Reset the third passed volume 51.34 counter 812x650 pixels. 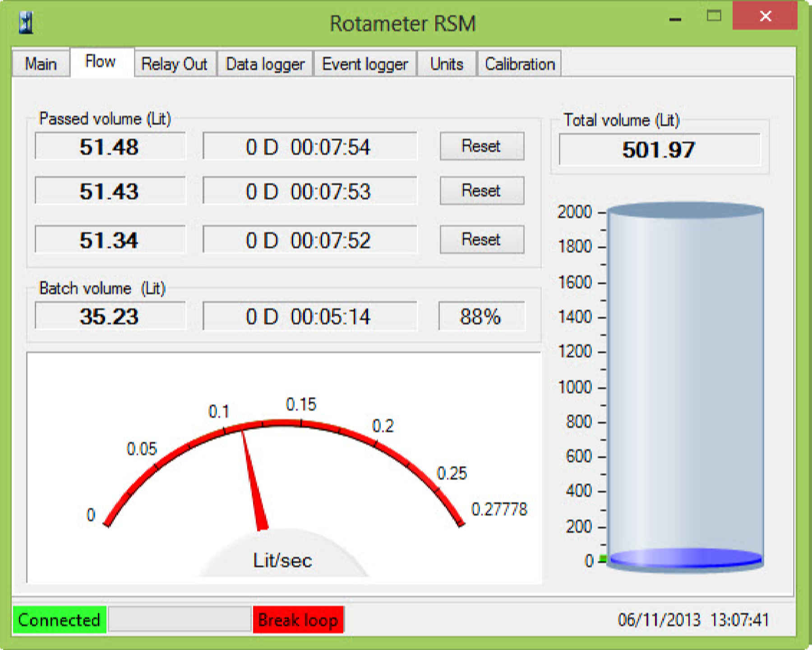pyautogui.click(x=481, y=240)
